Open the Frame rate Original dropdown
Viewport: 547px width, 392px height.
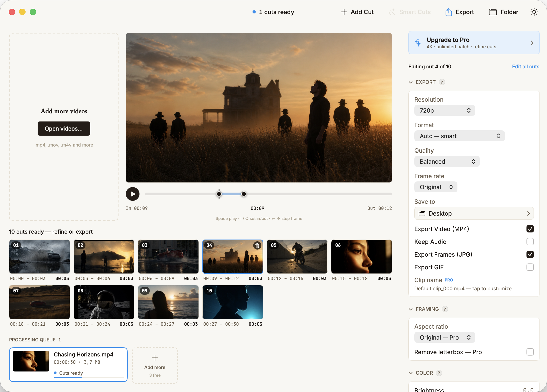pos(436,187)
